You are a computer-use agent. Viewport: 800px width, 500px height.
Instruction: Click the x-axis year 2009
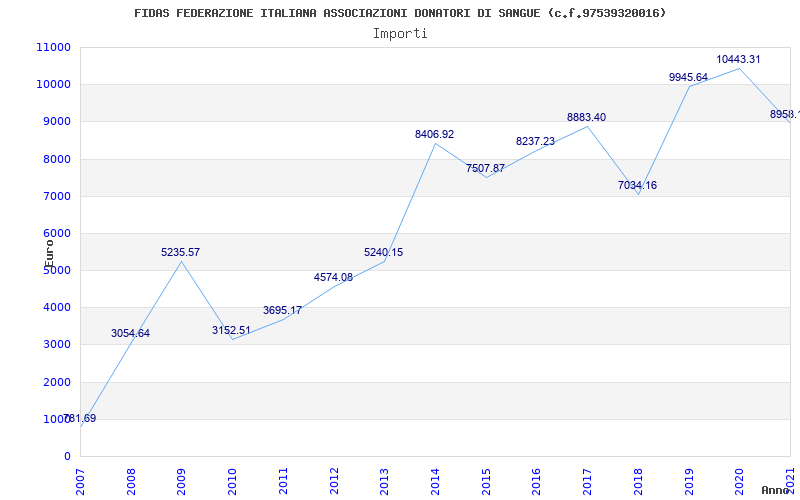pos(182,482)
